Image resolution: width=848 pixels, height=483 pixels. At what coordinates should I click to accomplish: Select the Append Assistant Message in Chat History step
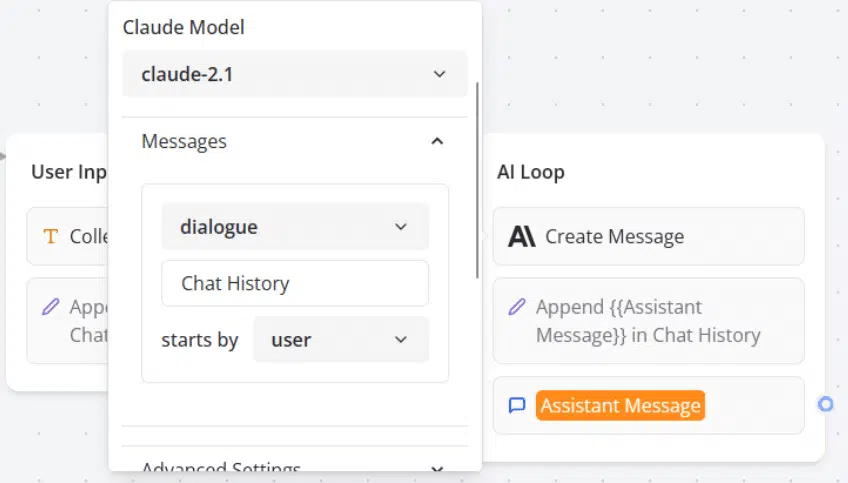pyautogui.click(x=648, y=321)
